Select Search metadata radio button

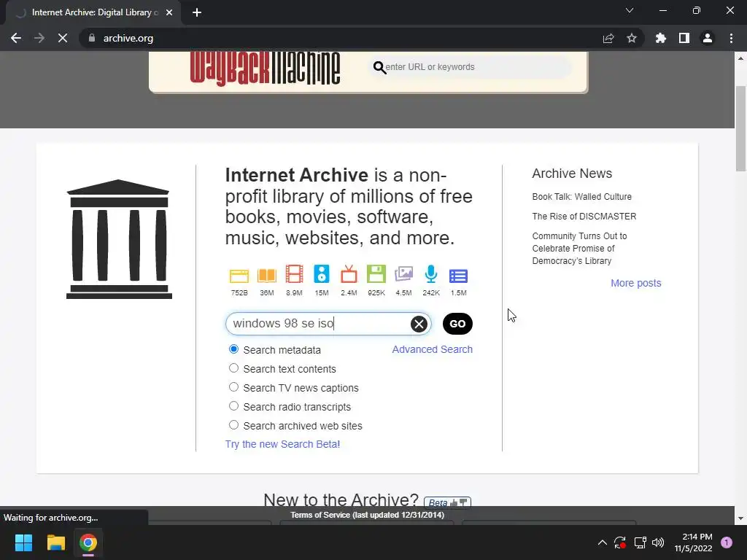pos(233,349)
